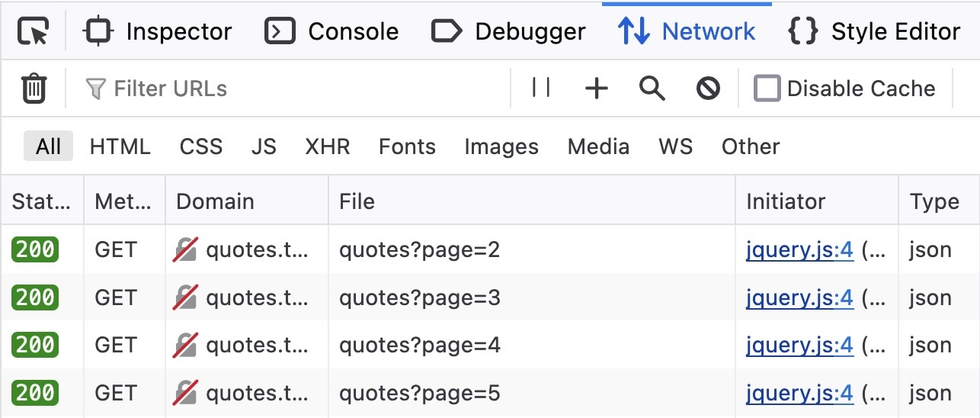Select the quotes?page=2 request

420,249
